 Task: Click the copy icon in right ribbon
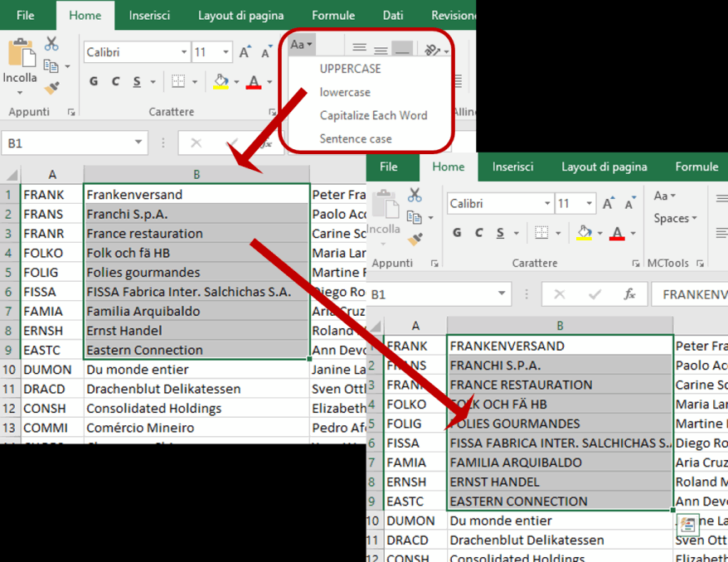coord(414,217)
